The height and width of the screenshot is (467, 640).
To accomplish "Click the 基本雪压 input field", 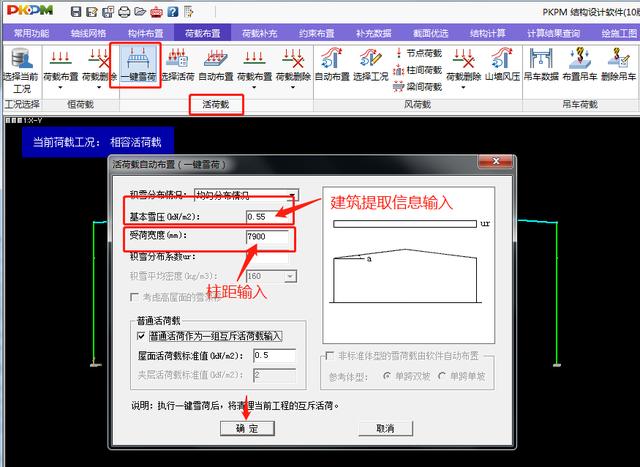I will click(269, 217).
